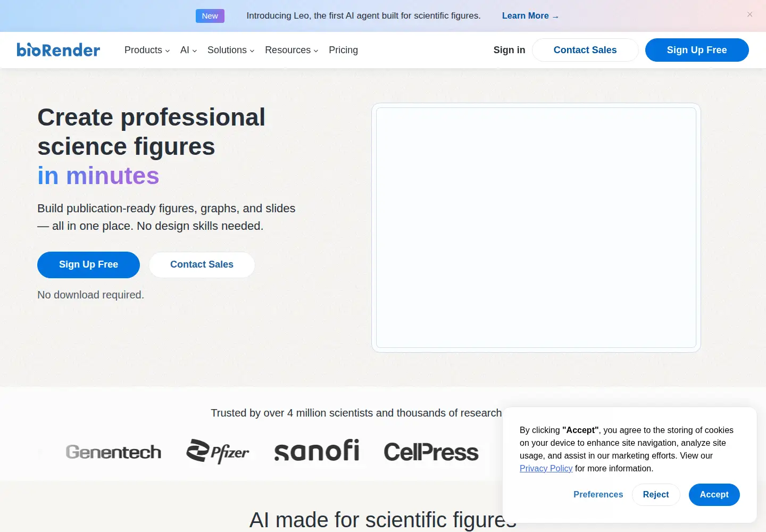766x532 pixels.
Task: Open Learn More about Leo
Action: pos(530,16)
